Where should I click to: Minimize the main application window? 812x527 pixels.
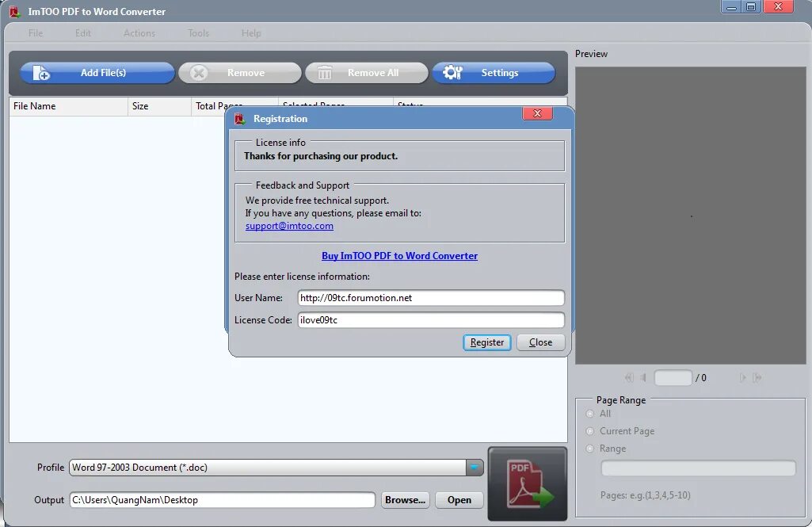coord(731,7)
